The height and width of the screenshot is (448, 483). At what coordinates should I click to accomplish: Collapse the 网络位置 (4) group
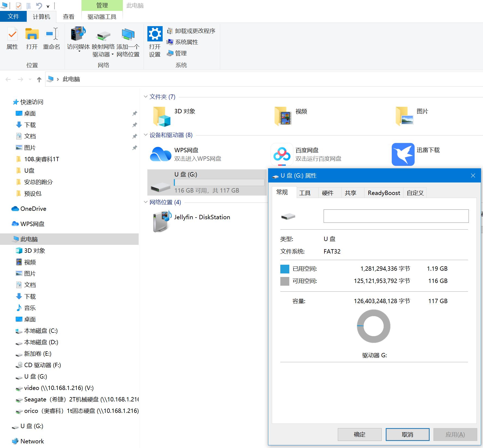click(x=145, y=202)
